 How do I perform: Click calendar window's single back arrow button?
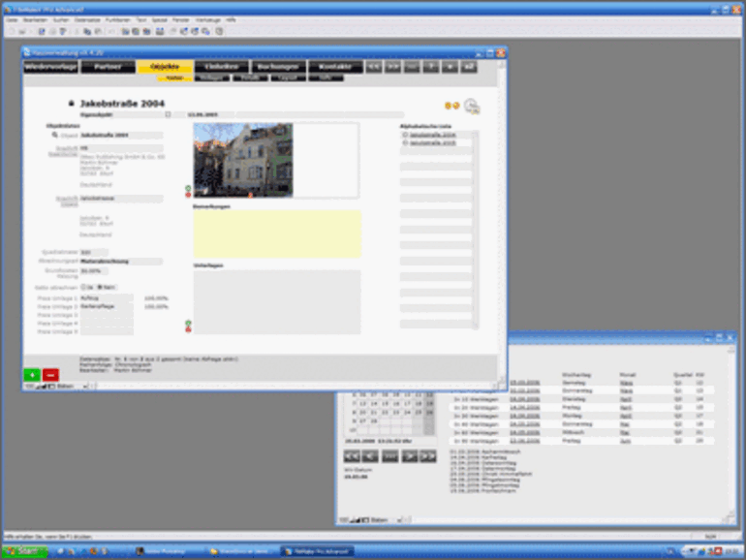coord(371,456)
